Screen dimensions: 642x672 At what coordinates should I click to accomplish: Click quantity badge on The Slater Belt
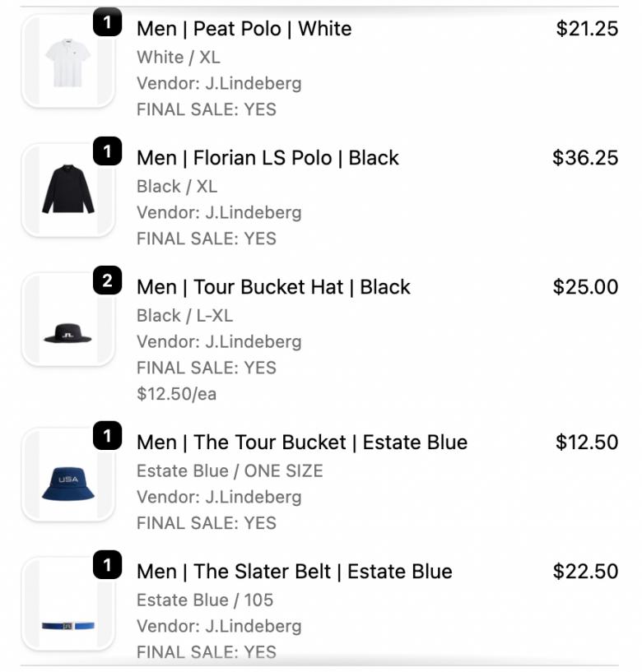coord(107,565)
